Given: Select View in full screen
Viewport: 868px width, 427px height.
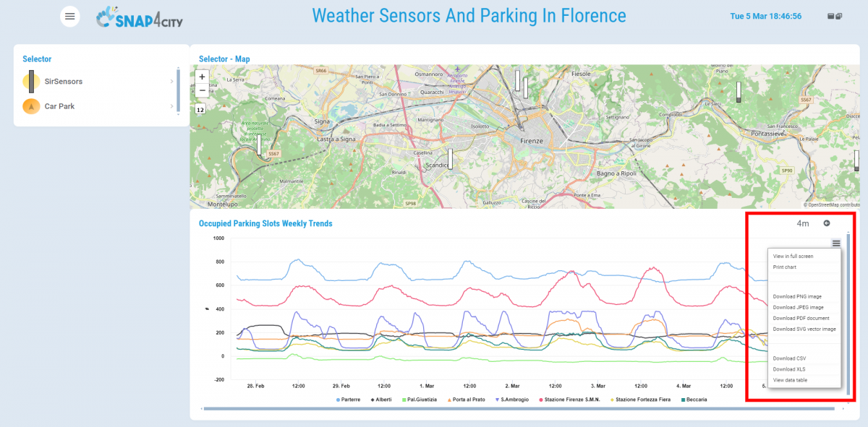Looking at the screenshot, I should pos(793,256).
